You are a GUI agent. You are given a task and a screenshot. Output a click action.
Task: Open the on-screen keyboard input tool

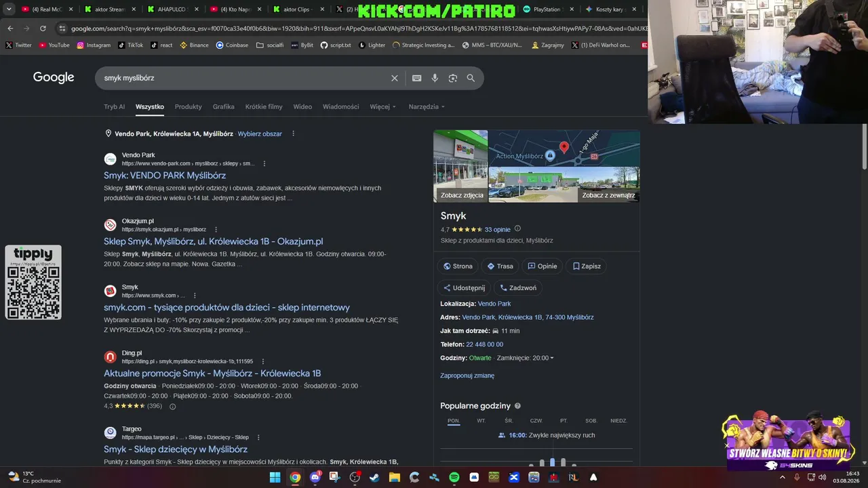[x=417, y=78]
